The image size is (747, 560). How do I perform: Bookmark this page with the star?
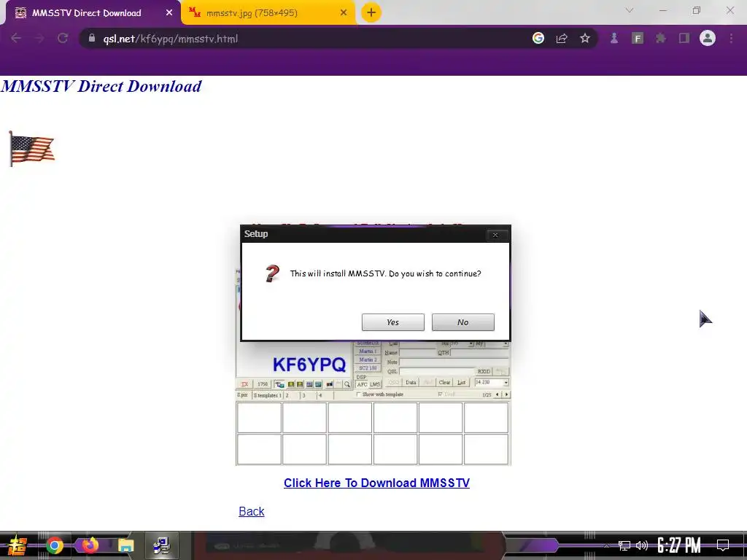point(585,38)
